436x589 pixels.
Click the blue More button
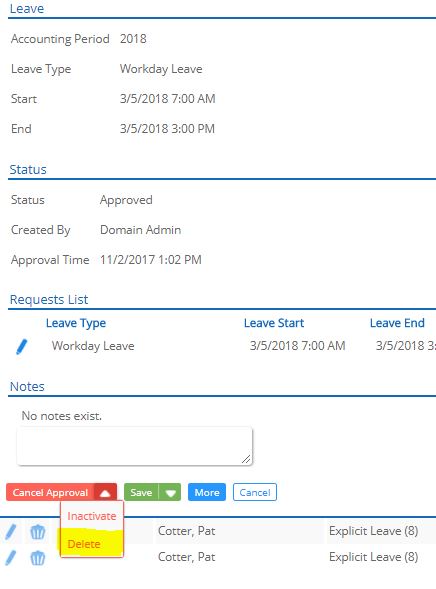coord(207,492)
